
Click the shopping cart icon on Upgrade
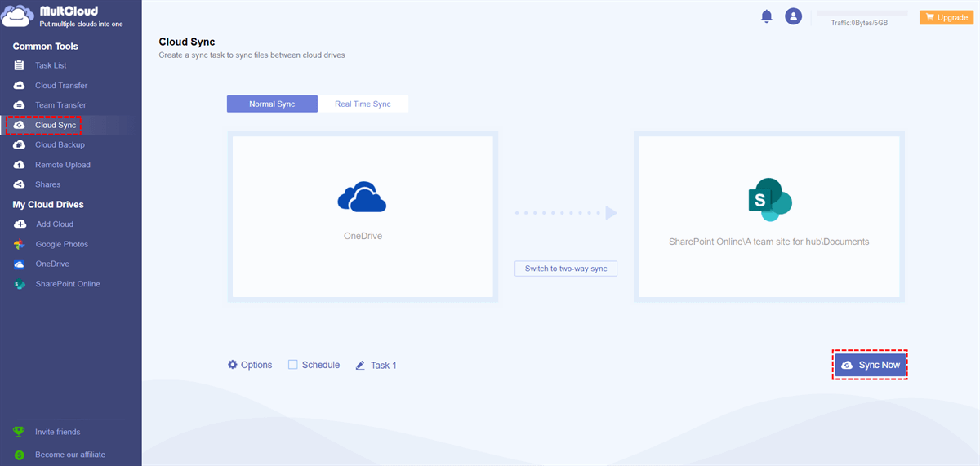(x=930, y=17)
